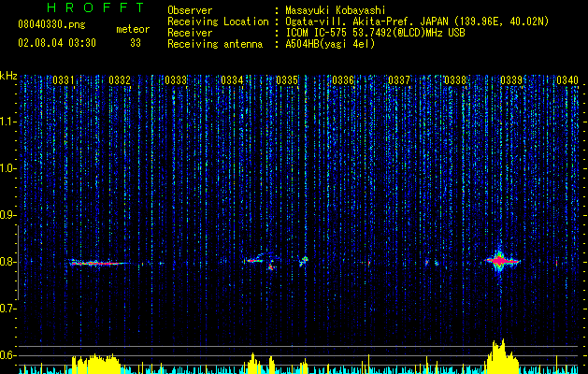
Task: Click the A504HB(yagi 4el) antenna text
Action: pos(330,44)
